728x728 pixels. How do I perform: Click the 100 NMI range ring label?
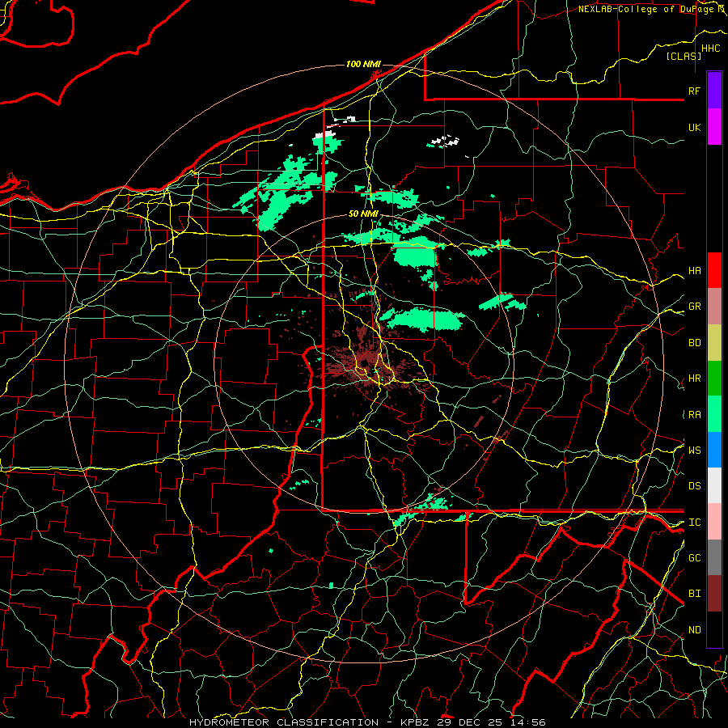[363, 64]
